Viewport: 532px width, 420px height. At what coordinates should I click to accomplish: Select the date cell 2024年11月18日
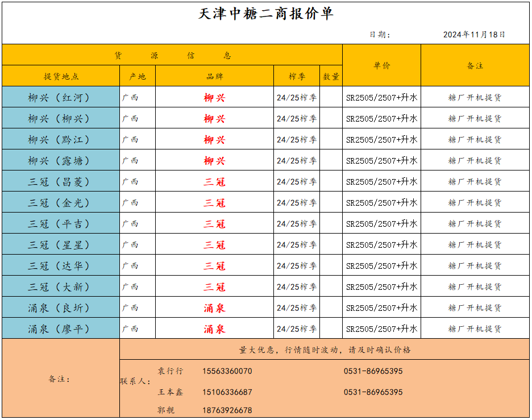[474, 35]
